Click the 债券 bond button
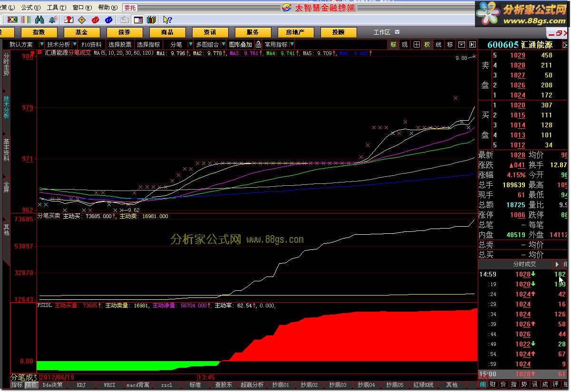The image size is (571, 392). [125, 32]
